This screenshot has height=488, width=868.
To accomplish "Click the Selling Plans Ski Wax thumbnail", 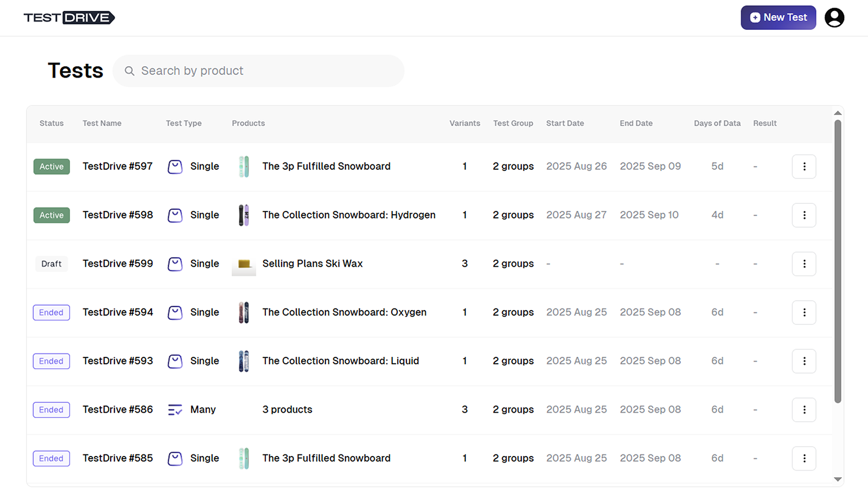I will coord(244,264).
